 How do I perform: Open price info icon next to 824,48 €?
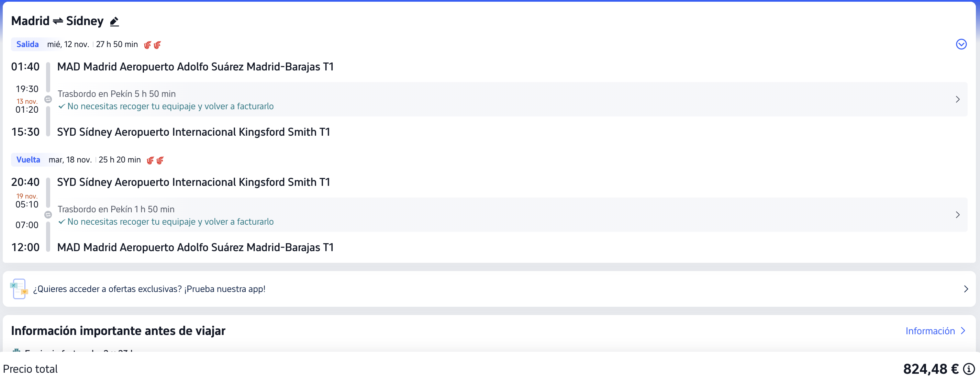pos(969,369)
